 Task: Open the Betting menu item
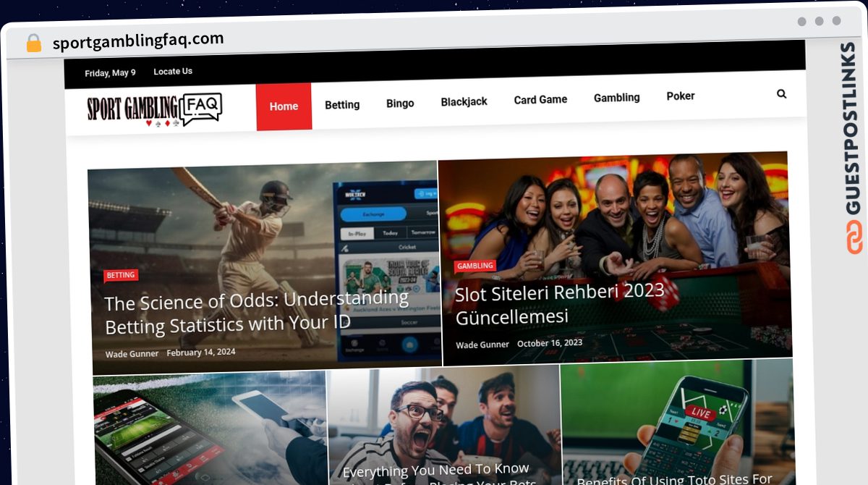tap(342, 105)
